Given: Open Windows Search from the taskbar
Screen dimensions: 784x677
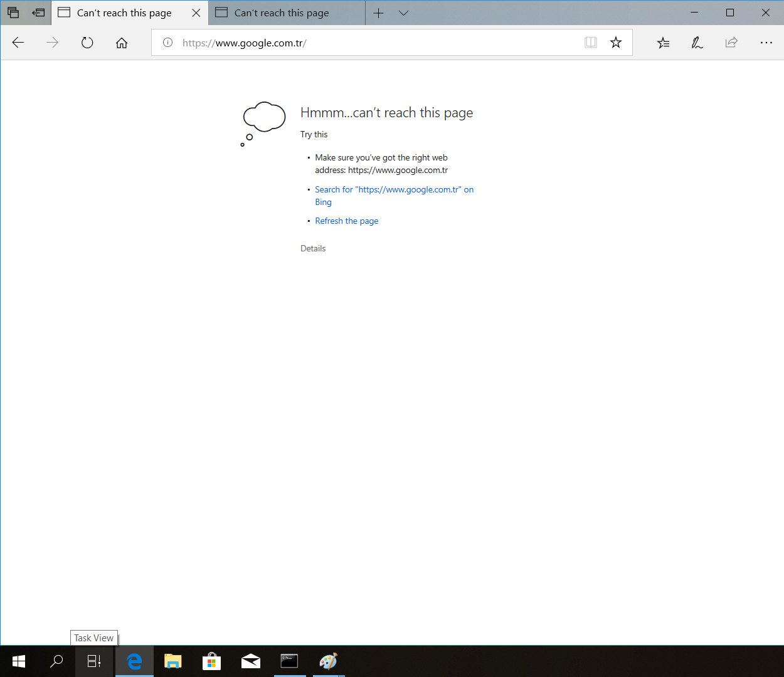Looking at the screenshot, I should pos(56,661).
